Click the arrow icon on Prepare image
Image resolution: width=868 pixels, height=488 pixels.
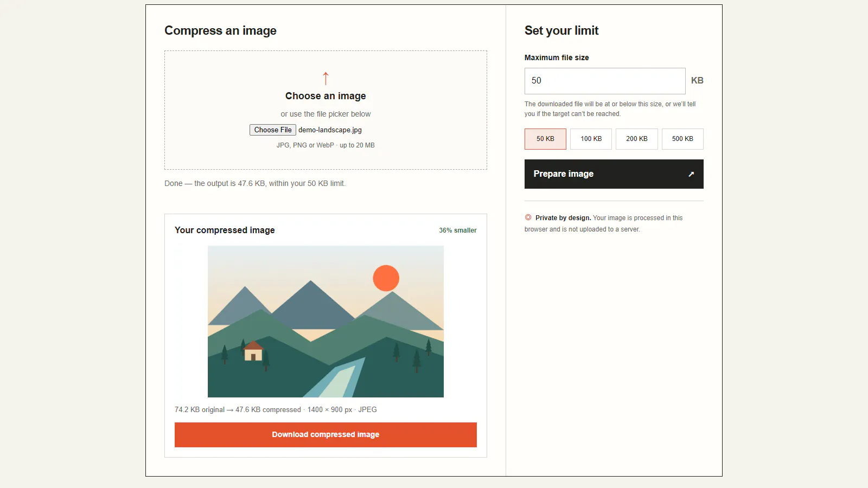click(x=691, y=174)
